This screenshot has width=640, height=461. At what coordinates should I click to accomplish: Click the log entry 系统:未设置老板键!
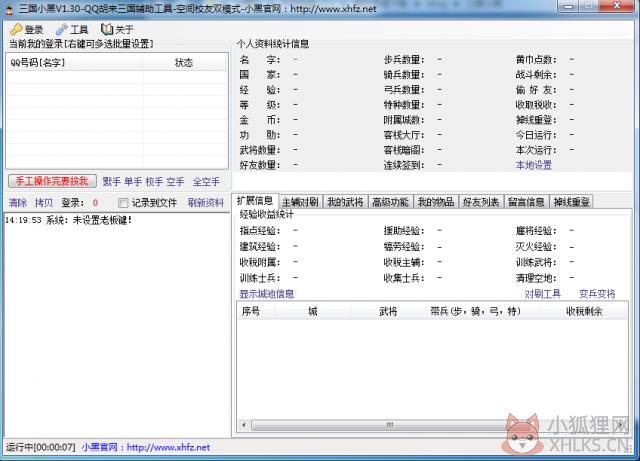coord(69,220)
